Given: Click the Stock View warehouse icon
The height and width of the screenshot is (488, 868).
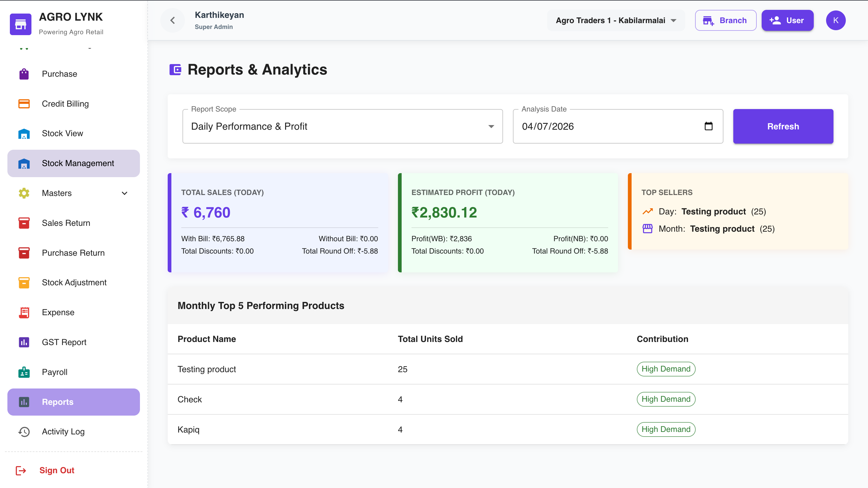Looking at the screenshot, I should (24, 134).
